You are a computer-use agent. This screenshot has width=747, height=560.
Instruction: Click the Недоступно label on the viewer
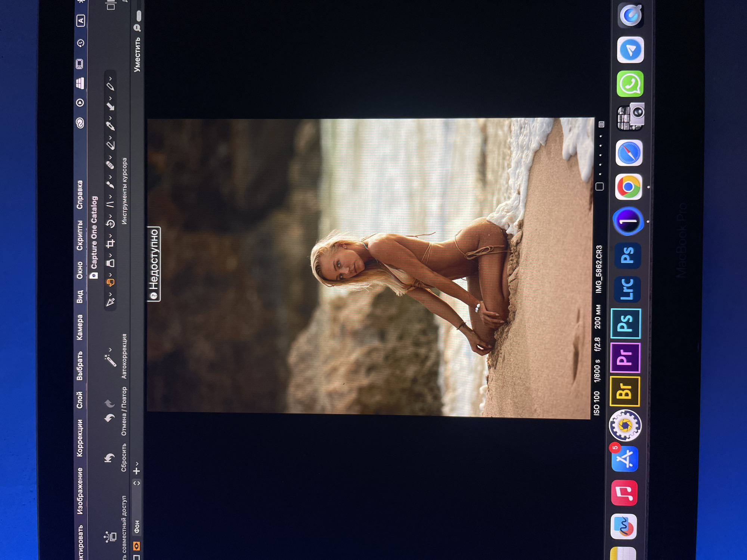[x=154, y=264]
